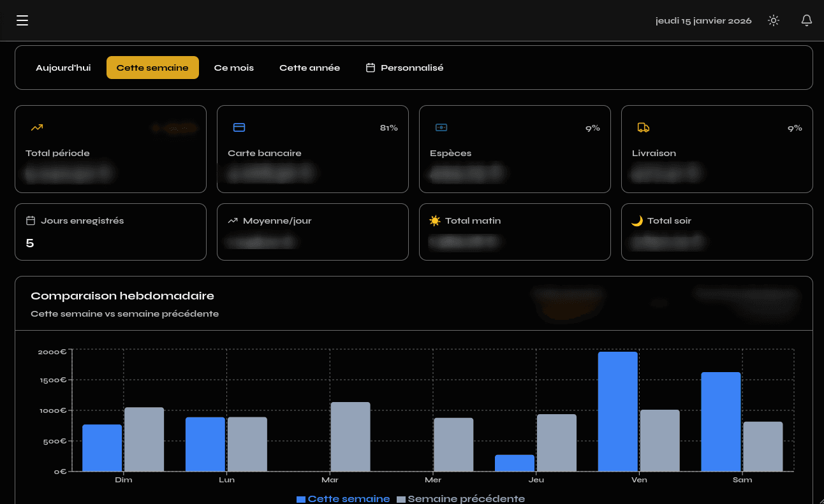Click the trend icon beside Moyenne/jour
The image size is (824, 504).
pyautogui.click(x=233, y=221)
